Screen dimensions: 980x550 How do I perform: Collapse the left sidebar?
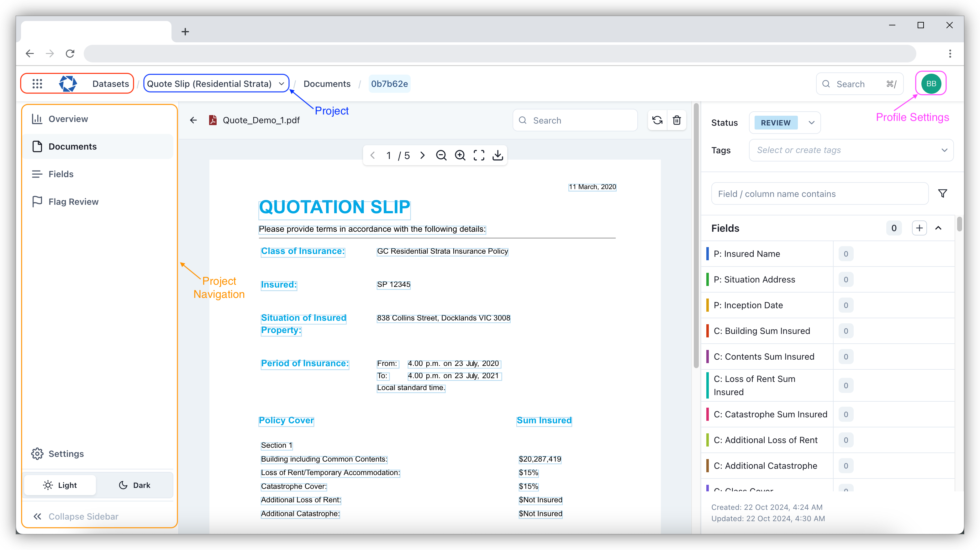[x=76, y=516]
